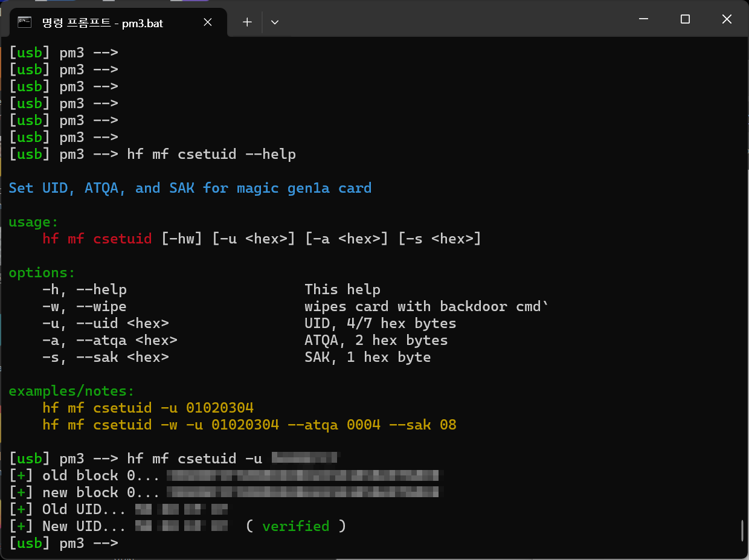749x560 pixels.
Task: Click the example with '--atqa 0004 --sak 08'
Action: tap(249, 425)
